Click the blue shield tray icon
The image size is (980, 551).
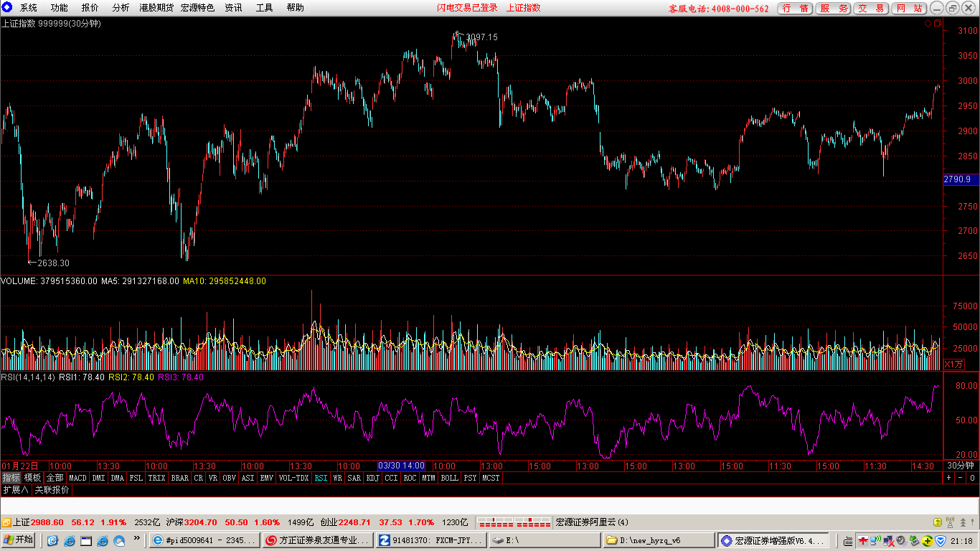coord(941,540)
